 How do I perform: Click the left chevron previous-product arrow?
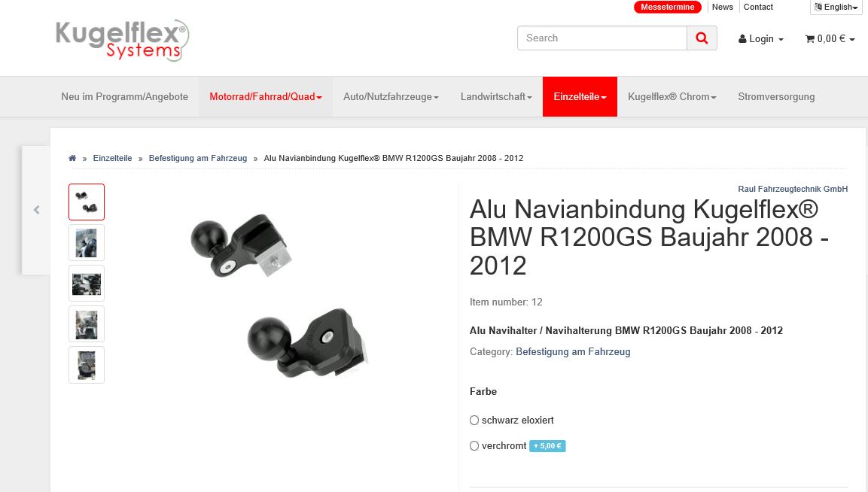37,210
